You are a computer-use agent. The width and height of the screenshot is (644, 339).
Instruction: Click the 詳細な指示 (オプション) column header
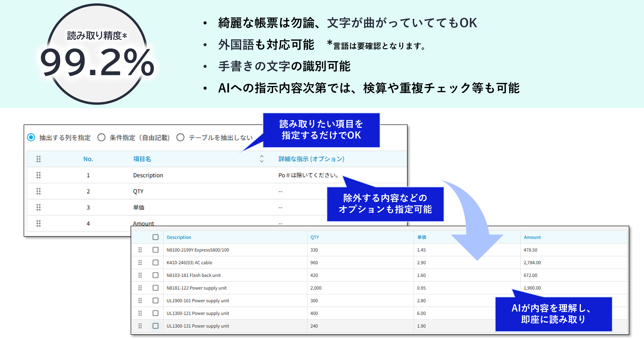(x=311, y=159)
